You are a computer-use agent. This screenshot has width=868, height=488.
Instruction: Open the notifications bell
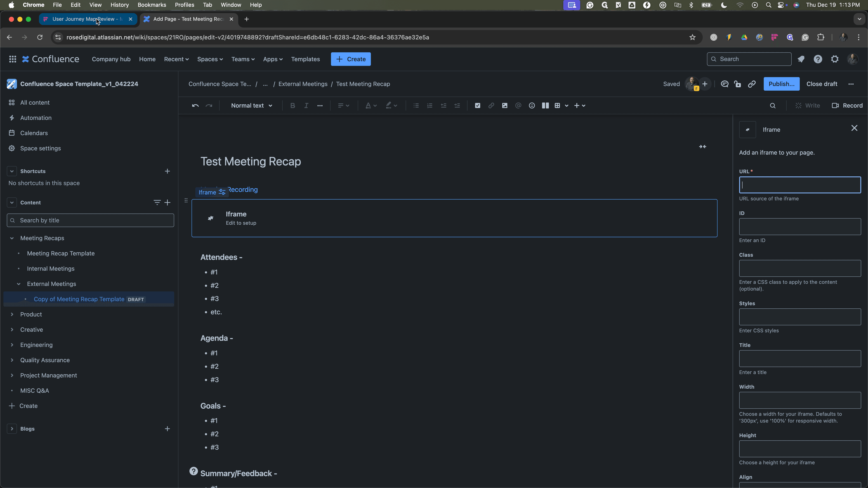click(x=801, y=59)
